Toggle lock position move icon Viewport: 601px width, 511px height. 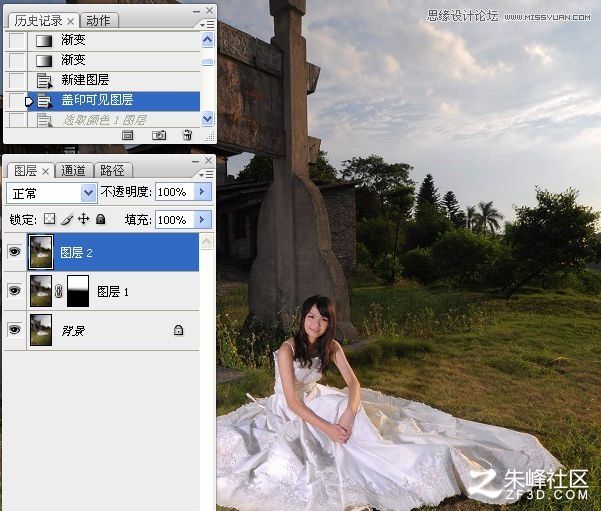(84, 219)
